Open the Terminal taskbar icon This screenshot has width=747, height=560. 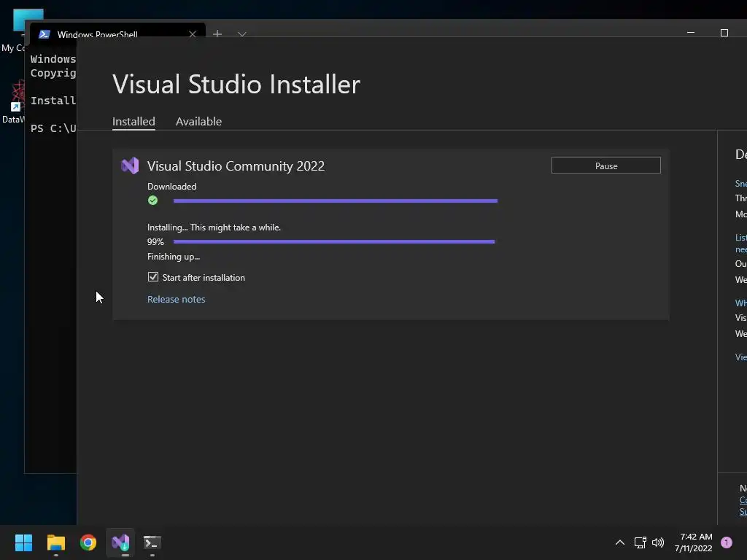(152, 542)
